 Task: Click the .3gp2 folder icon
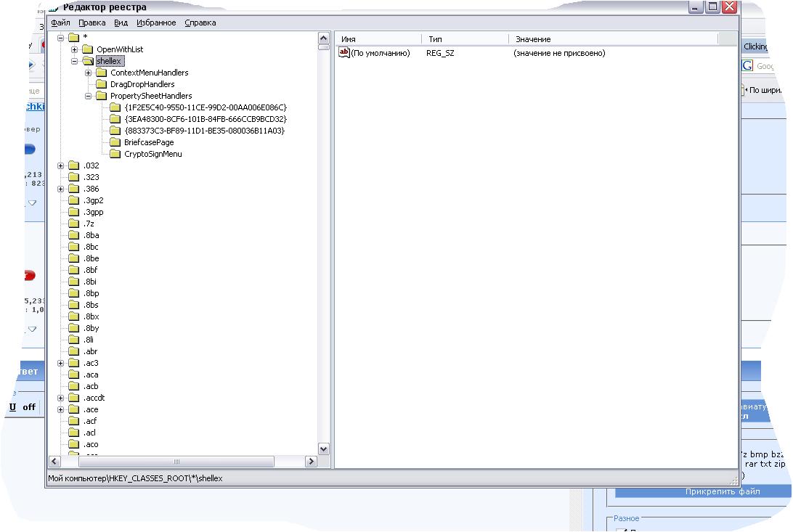[74, 200]
